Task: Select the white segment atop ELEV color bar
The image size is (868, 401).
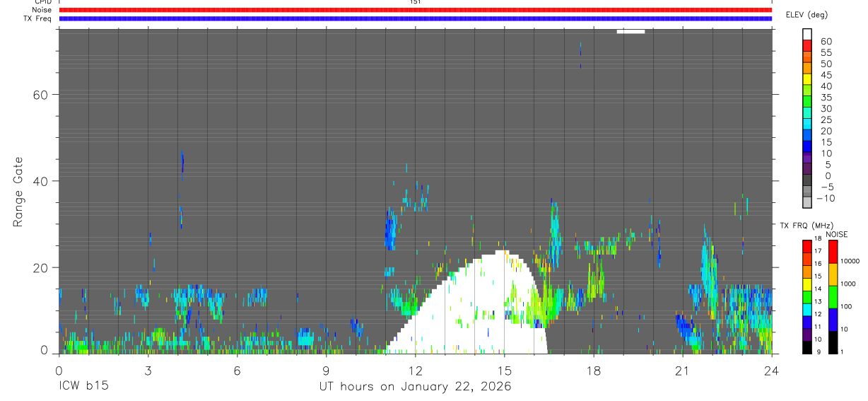Action: 807,33
